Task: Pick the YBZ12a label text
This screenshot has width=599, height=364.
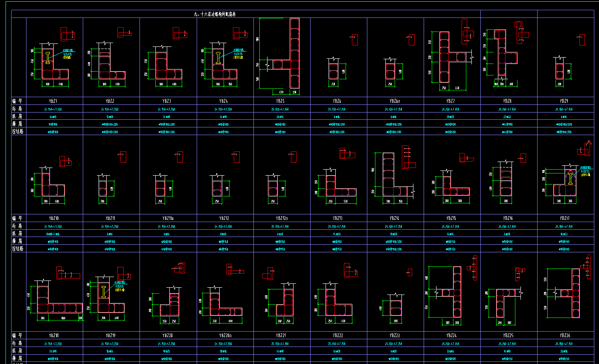Action: click(x=282, y=218)
